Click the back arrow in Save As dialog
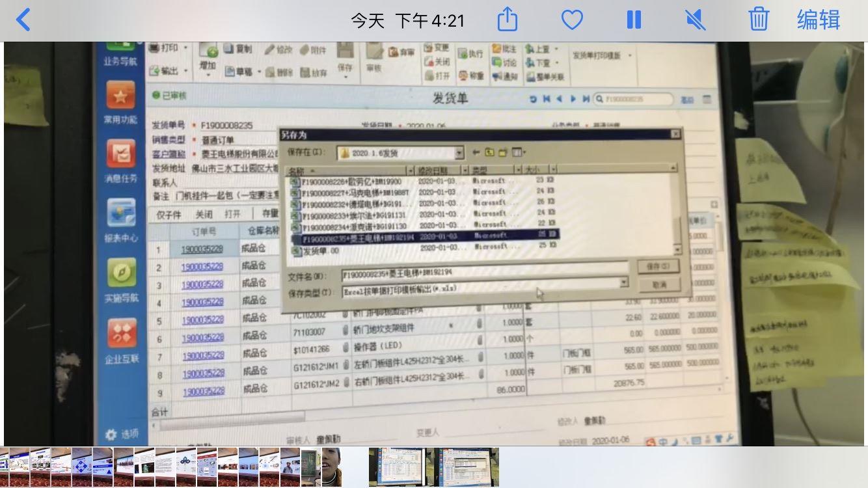868x488 pixels. pos(476,152)
